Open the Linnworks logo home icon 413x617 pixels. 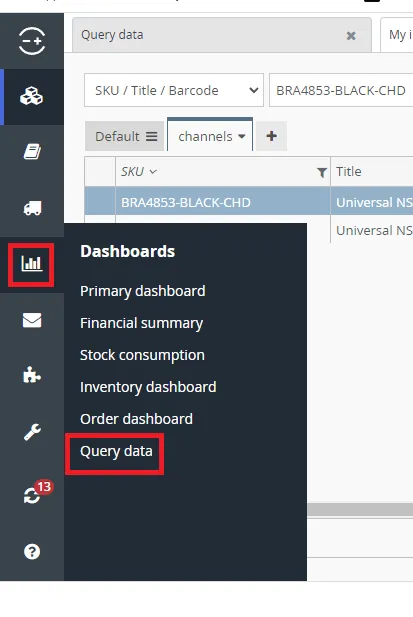tap(32, 41)
